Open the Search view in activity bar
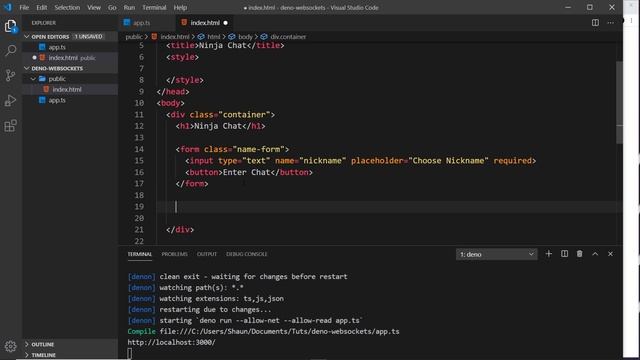Screen dimensions: 640x360 coord(10,51)
